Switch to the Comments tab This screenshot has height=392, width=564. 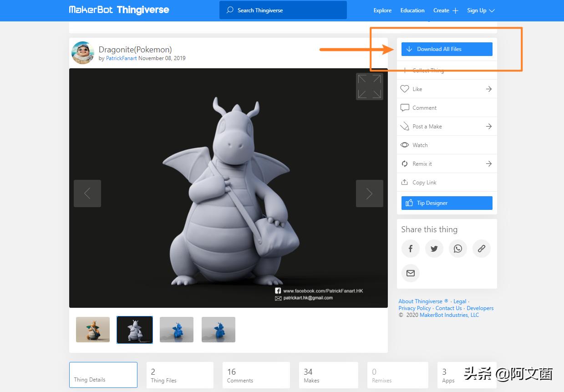(256, 375)
